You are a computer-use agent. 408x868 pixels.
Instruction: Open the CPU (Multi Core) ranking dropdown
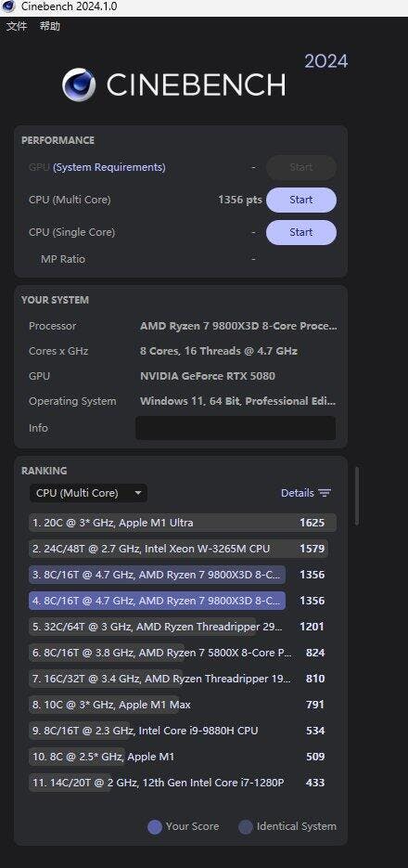tap(88, 493)
